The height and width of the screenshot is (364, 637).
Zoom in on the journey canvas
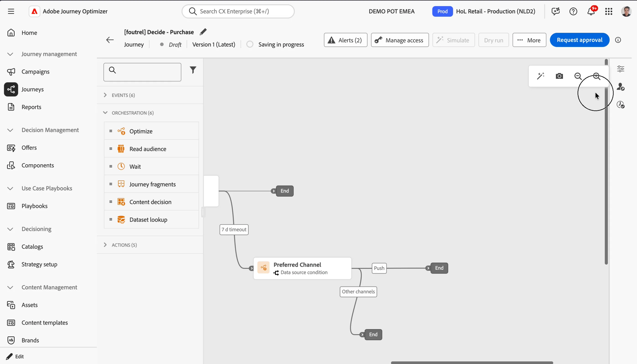(x=597, y=76)
